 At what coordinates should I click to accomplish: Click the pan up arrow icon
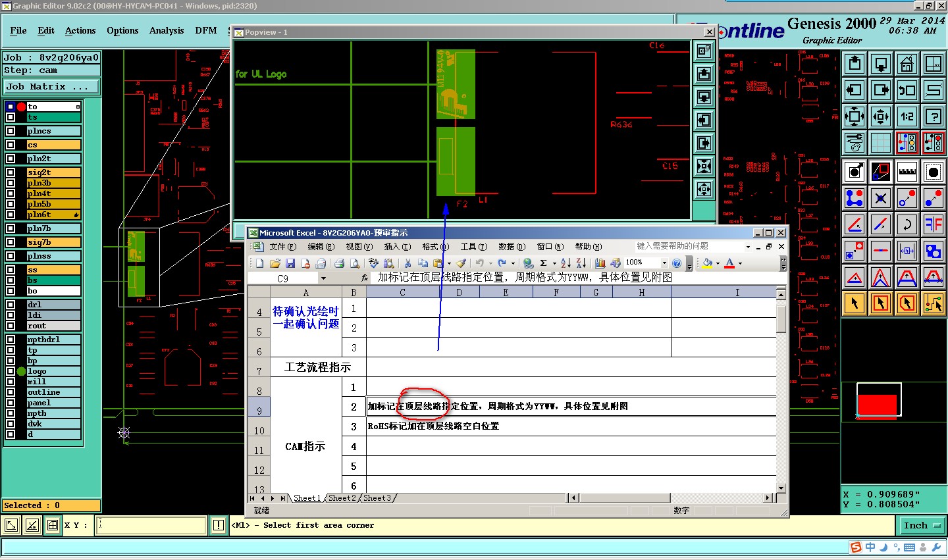click(854, 64)
